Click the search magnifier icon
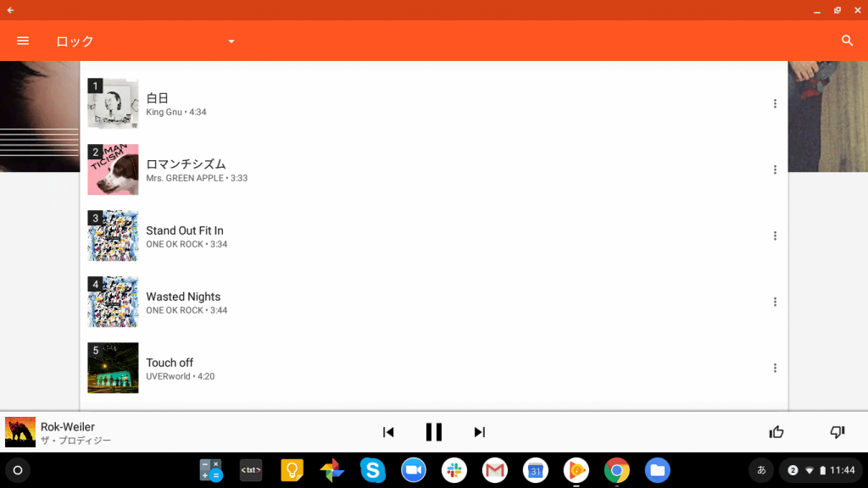 point(847,41)
